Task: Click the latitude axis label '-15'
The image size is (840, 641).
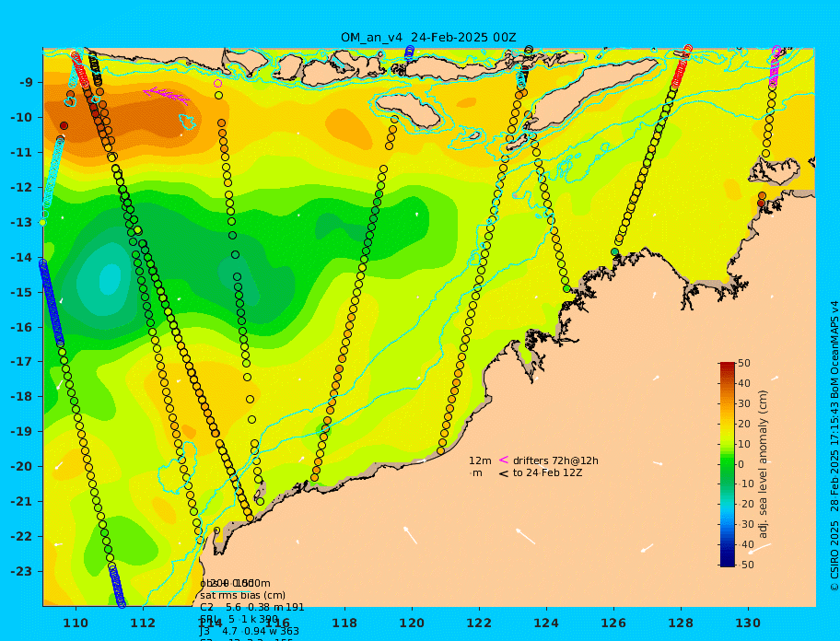Action: tap(21, 292)
